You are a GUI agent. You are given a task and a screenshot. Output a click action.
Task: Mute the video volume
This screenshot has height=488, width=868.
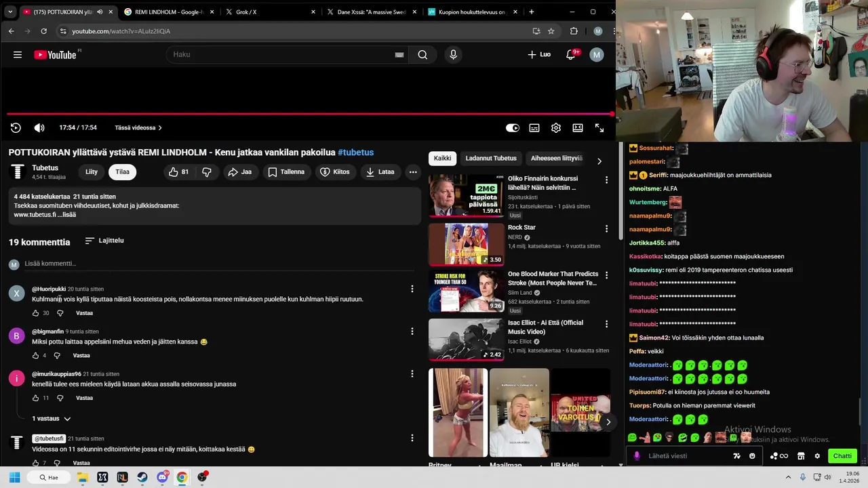[39, 127]
